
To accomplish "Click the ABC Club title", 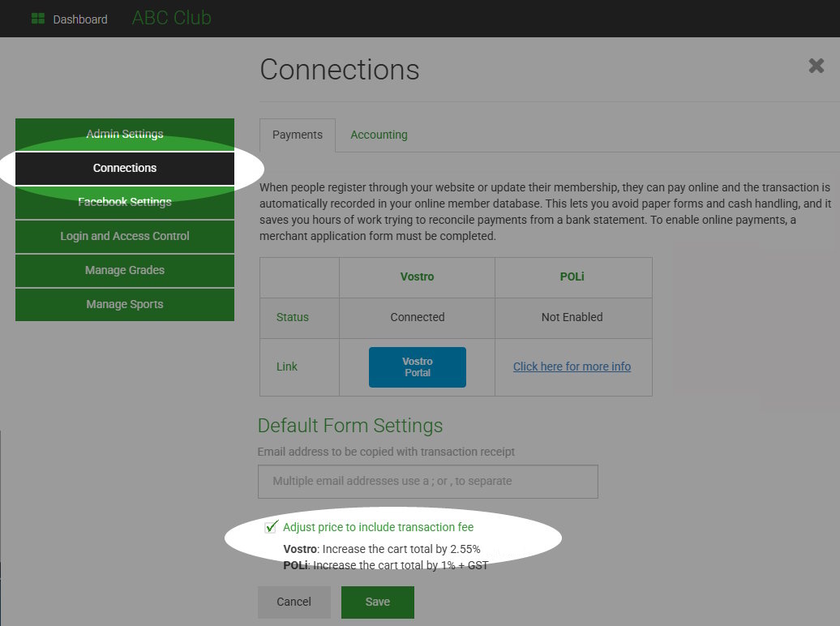I will (x=171, y=18).
